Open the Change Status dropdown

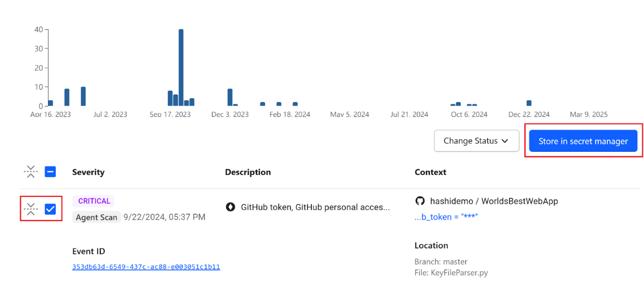(476, 141)
